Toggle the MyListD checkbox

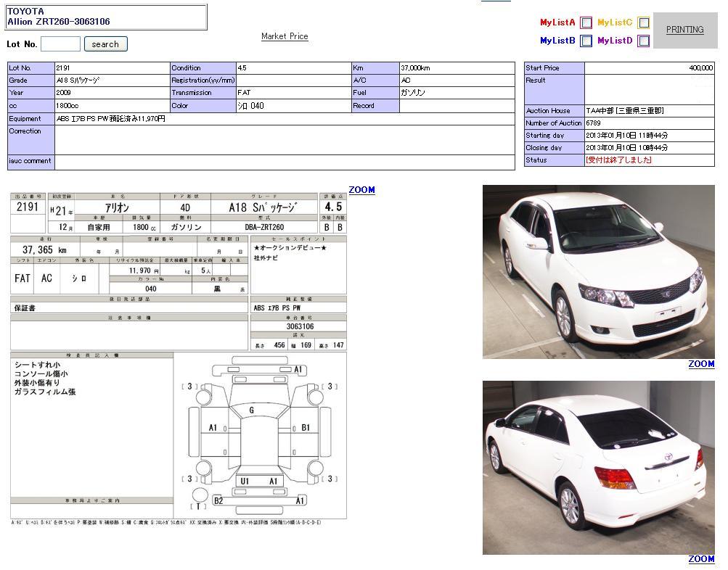[643, 41]
